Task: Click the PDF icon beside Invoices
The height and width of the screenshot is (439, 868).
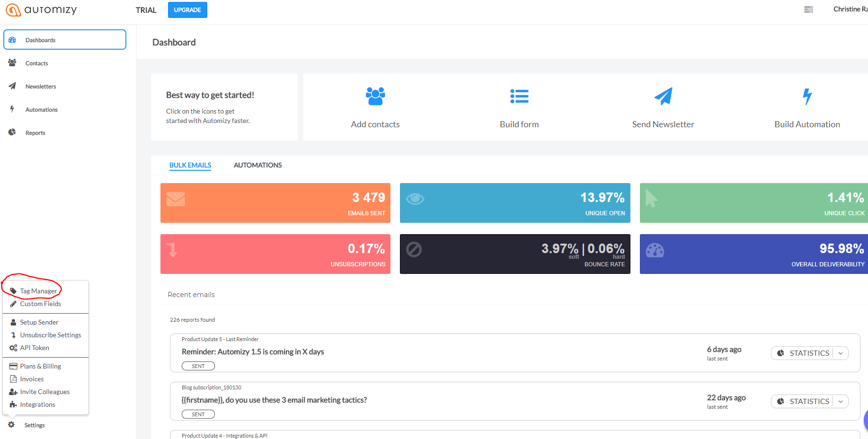Action: pyautogui.click(x=13, y=379)
